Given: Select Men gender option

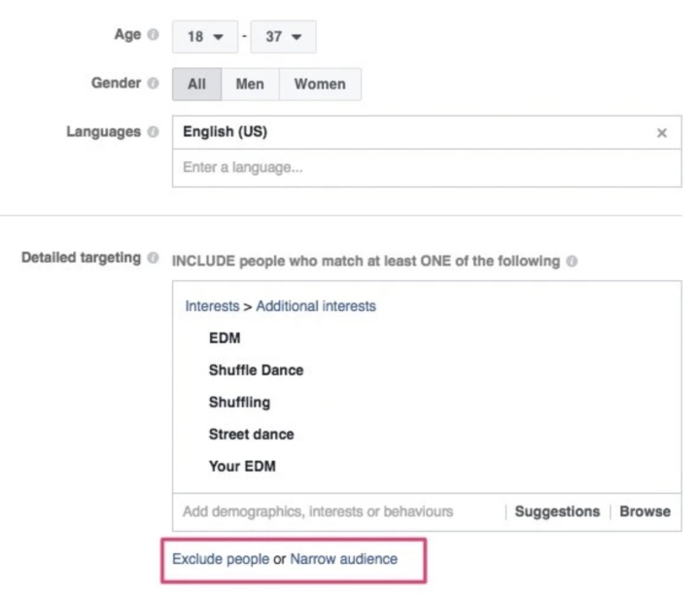Looking at the screenshot, I should (251, 85).
